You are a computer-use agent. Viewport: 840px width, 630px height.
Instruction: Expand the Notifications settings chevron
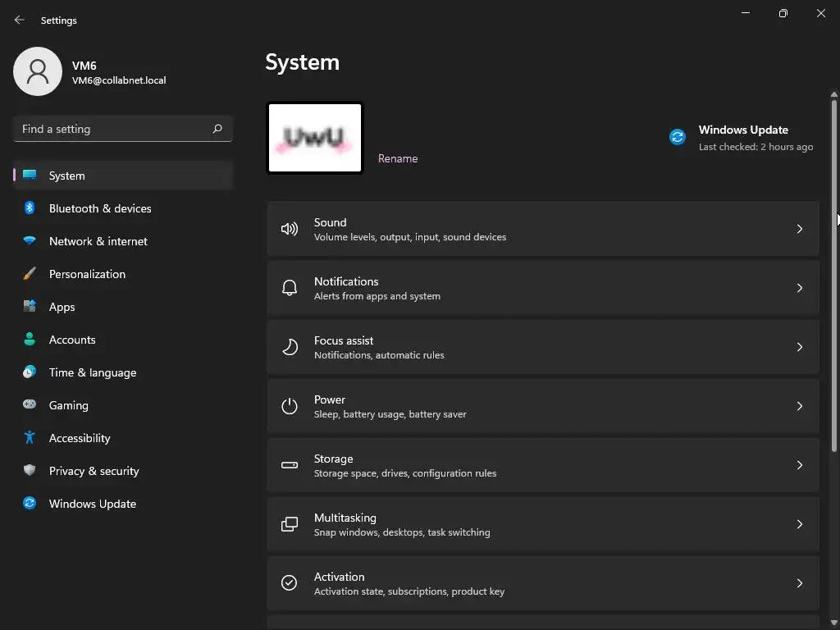pyautogui.click(x=800, y=288)
